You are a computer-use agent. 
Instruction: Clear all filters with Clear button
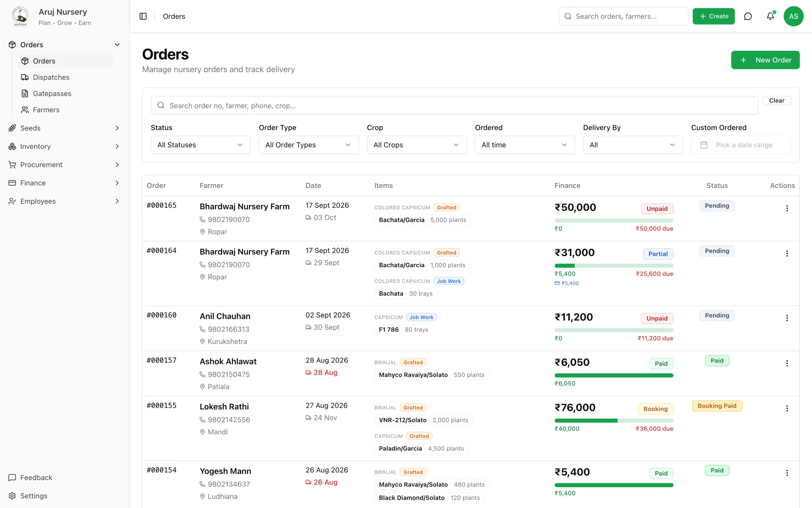point(776,101)
